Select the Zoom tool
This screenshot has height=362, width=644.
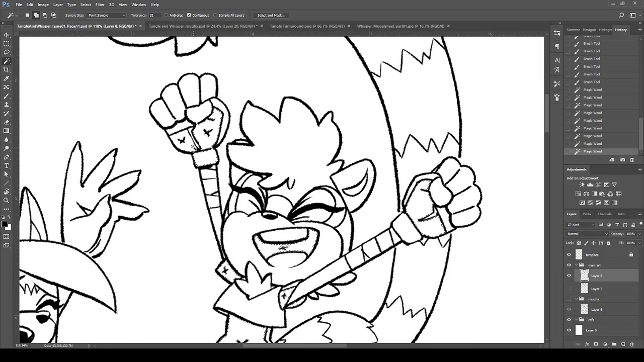coord(7,200)
